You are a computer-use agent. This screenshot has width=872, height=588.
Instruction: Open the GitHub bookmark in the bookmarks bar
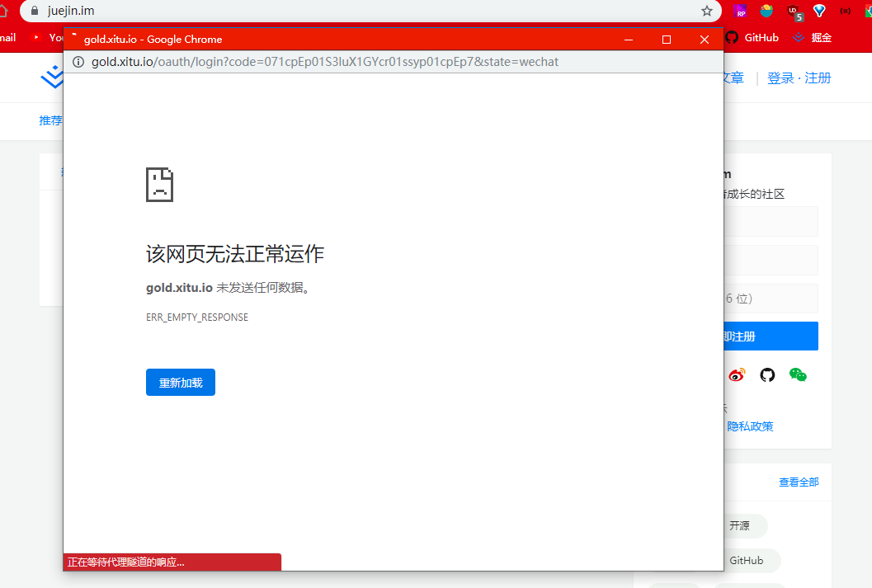click(752, 38)
